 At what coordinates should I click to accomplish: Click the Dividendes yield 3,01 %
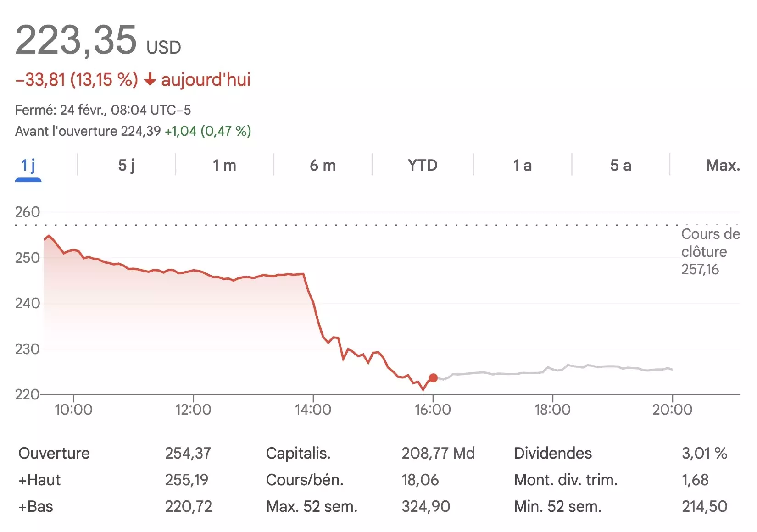(x=704, y=453)
